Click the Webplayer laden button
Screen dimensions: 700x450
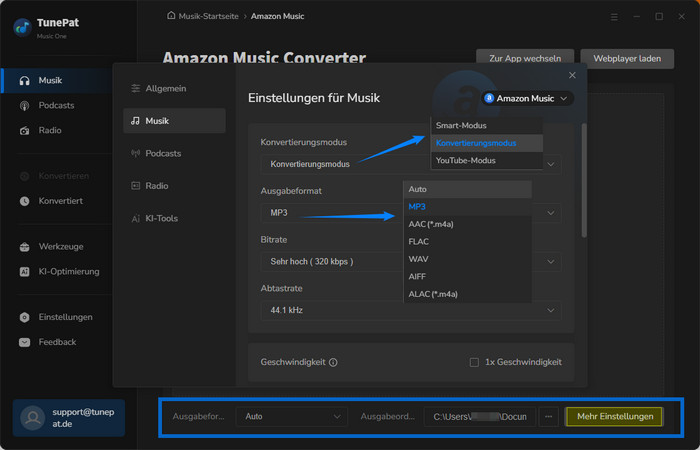627,58
